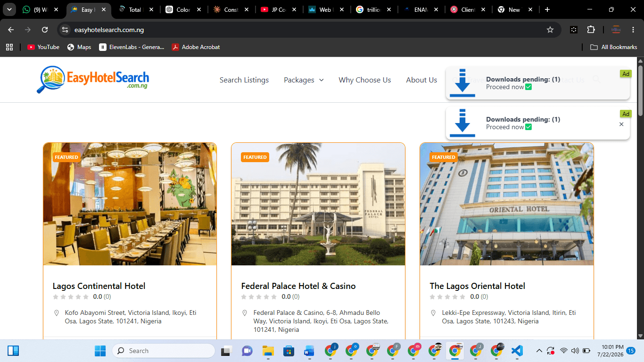The image size is (644, 362).
Task: Open a new tab with plus button
Action: (x=547, y=9)
